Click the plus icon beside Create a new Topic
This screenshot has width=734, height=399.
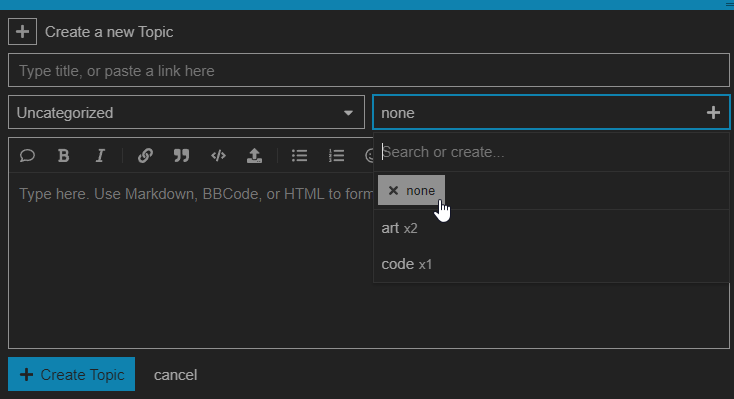[22, 32]
